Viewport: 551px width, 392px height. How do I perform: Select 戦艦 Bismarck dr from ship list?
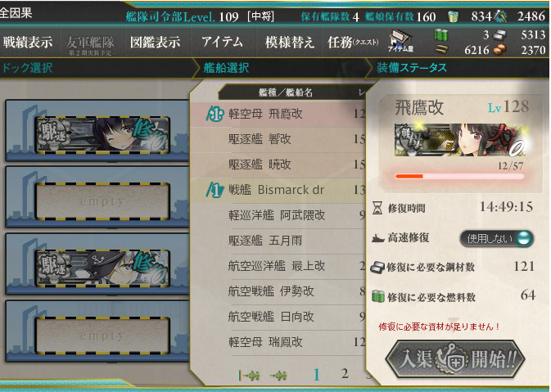click(278, 190)
